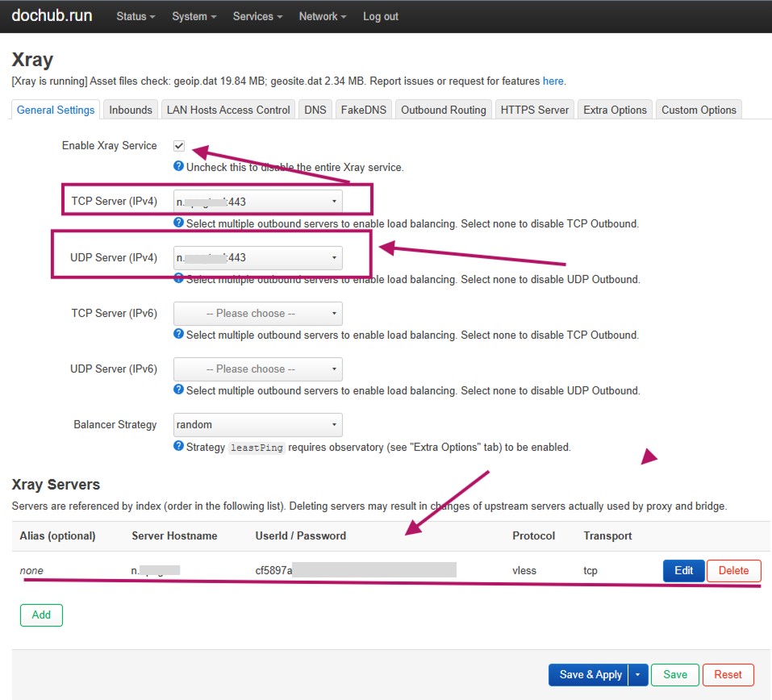Click the Userld / Password column header
The height and width of the screenshot is (700, 772).
pyautogui.click(x=300, y=535)
